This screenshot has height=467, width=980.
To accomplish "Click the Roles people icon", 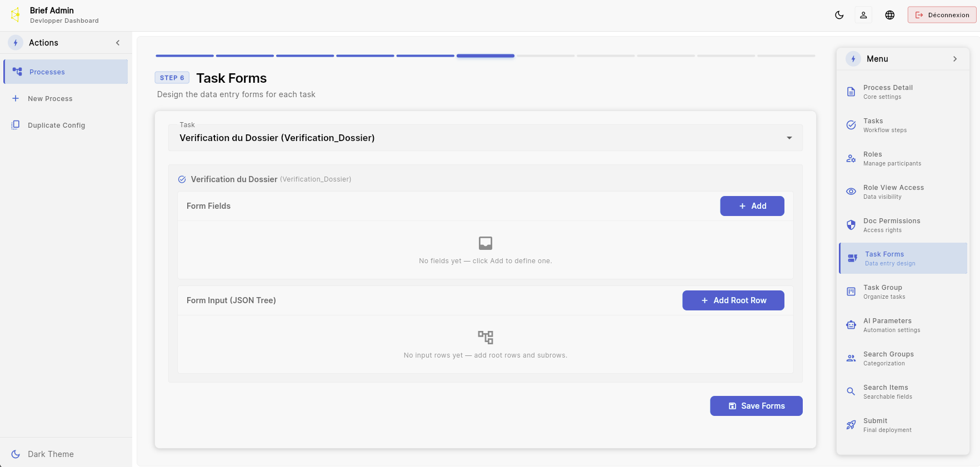I will tap(851, 158).
